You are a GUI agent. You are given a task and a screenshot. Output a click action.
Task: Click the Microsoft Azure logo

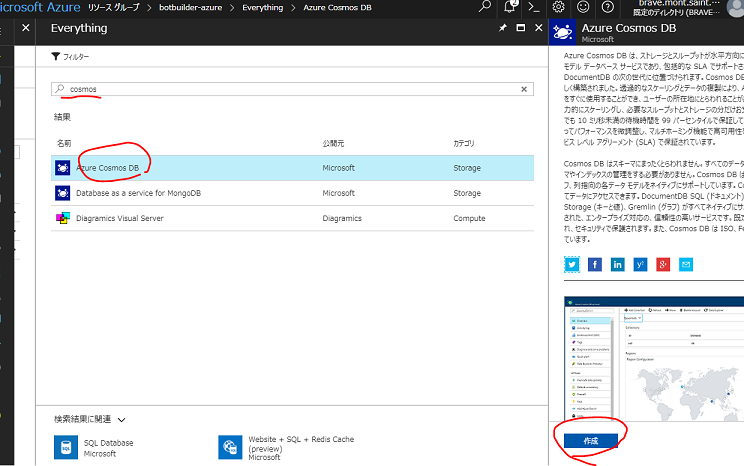(40, 8)
